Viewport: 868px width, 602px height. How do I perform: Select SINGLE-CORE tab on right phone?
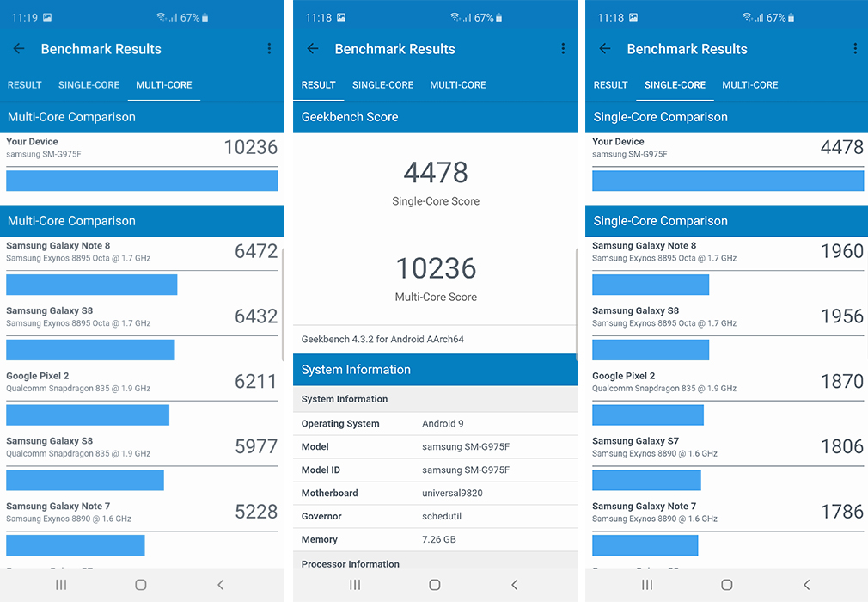click(675, 85)
